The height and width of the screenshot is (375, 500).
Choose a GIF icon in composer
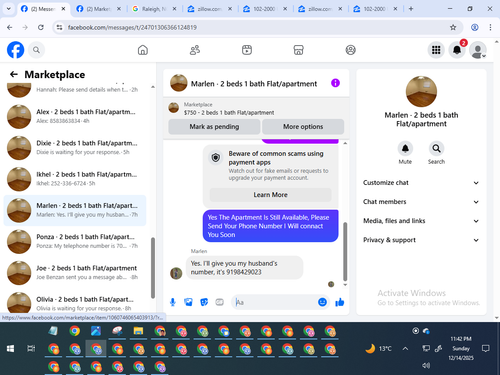click(x=219, y=302)
